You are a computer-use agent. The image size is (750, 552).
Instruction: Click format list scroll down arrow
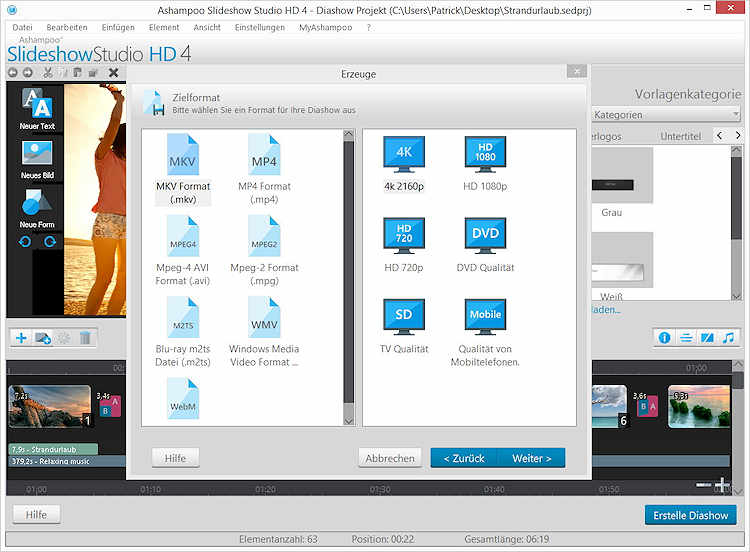[x=349, y=420]
